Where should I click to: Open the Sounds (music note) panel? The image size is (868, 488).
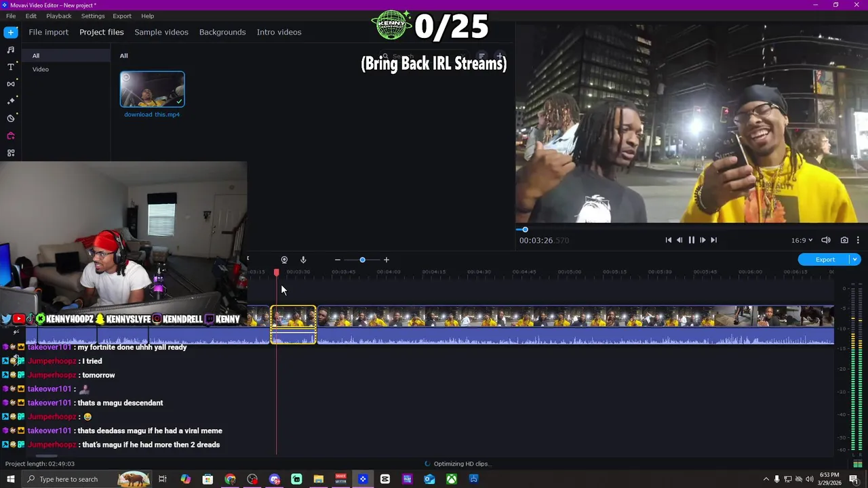tap(11, 49)
